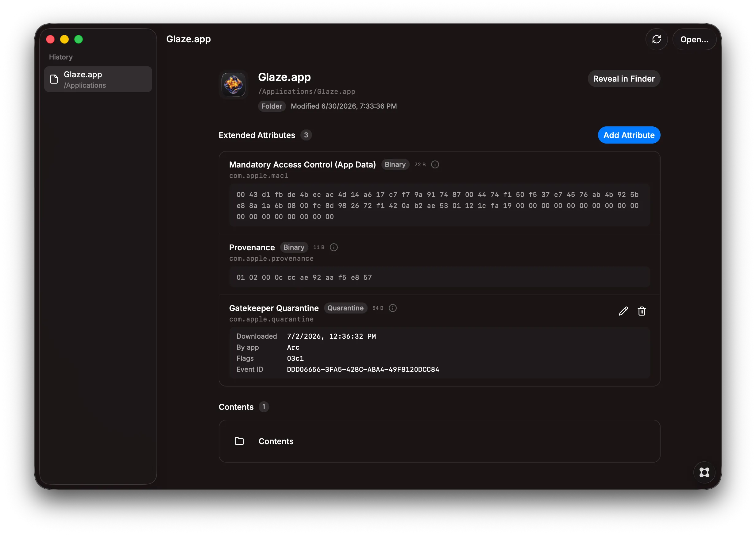Click the Mandatory Access Control hex data block
The height and width of the screenshot is (535, 756).
click(439, 206)
